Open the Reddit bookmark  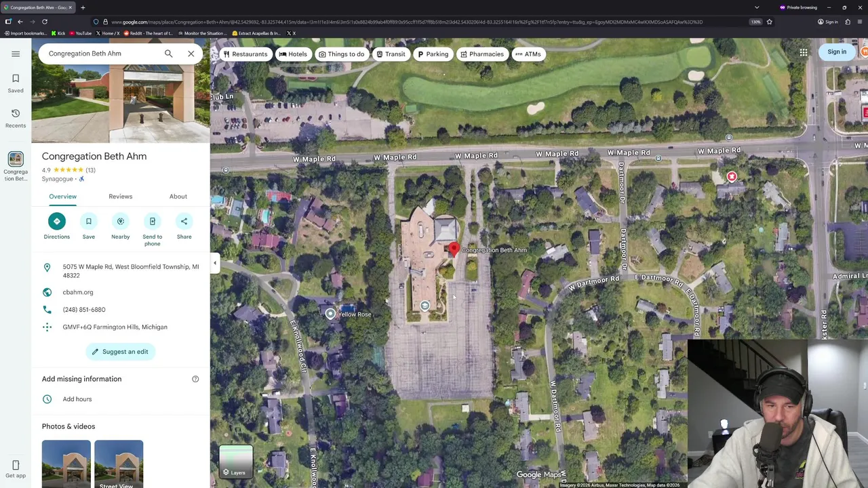coord(149,33)
